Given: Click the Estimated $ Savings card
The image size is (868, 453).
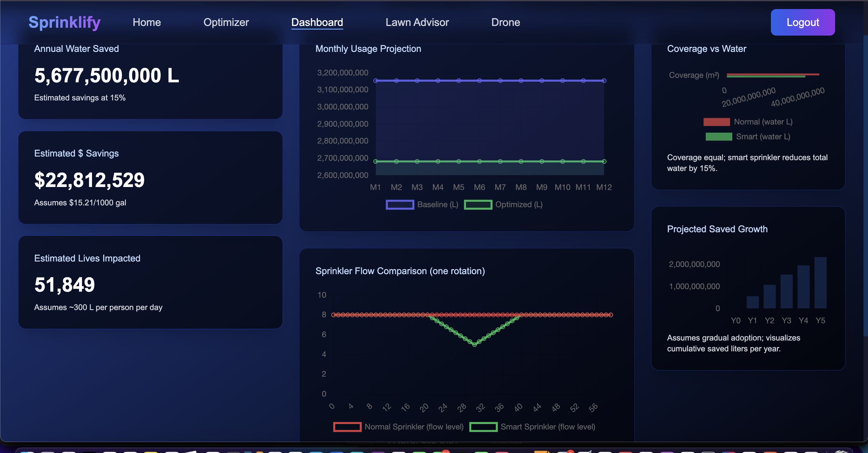Looking at the screenshot, I should (150, 178).
